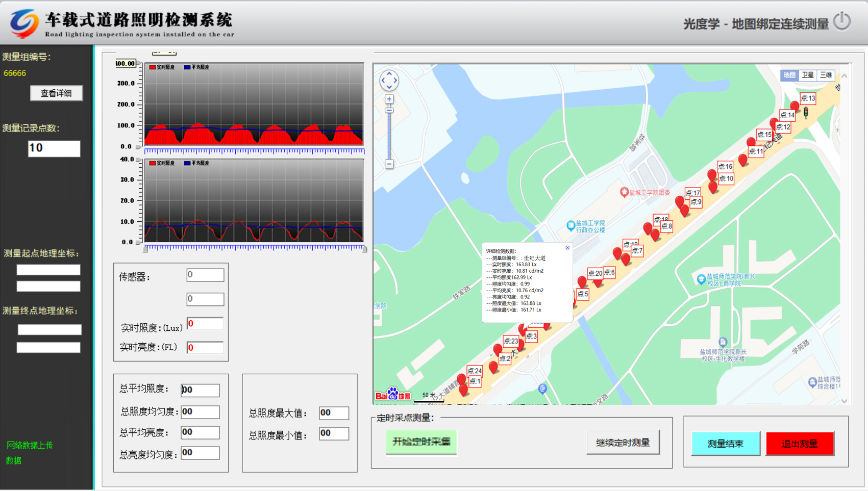Close the detailed detection data popup
Image resolution: width=868 pixels, height=491 pixels.
567,248
